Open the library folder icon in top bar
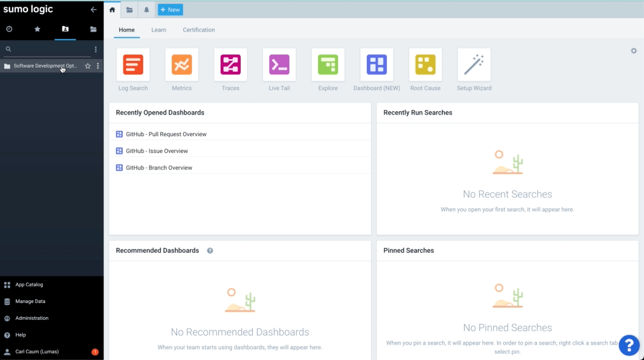 129,10
